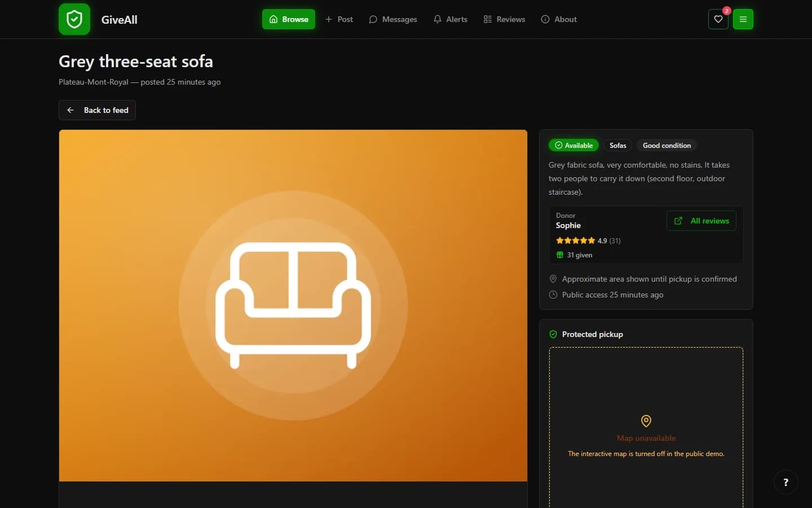Click the Public access 25 minutes ago text
Image resolution: width=812 pixels, height=508 pixels.
coord(613,295)
